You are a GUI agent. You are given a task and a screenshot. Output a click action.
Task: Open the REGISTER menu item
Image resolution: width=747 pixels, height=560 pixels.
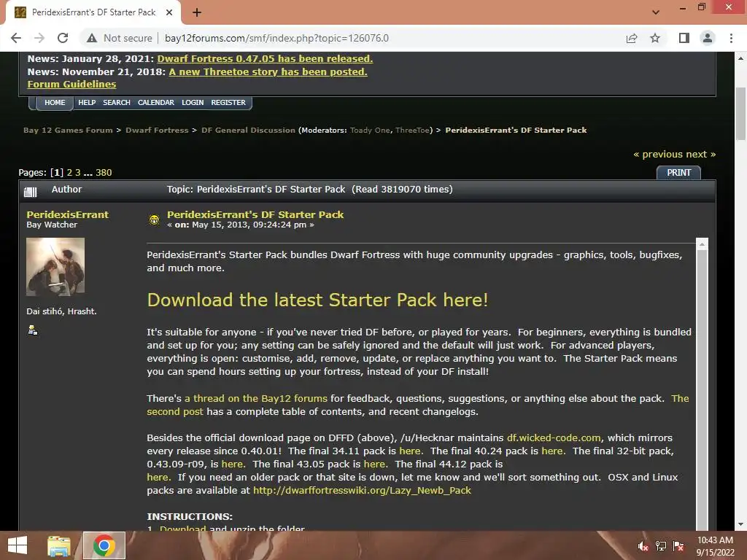click(228, 102)
